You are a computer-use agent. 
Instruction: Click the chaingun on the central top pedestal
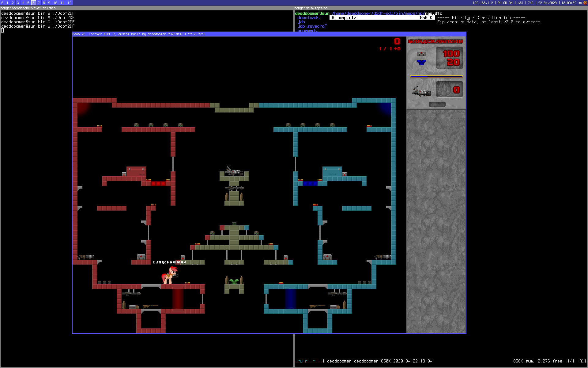[x=234, y=171]
